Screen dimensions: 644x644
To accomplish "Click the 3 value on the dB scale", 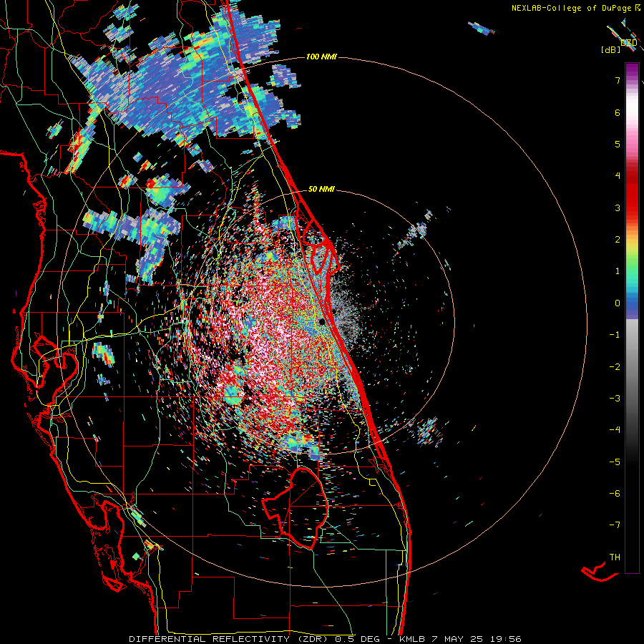I will click(618, 208).
